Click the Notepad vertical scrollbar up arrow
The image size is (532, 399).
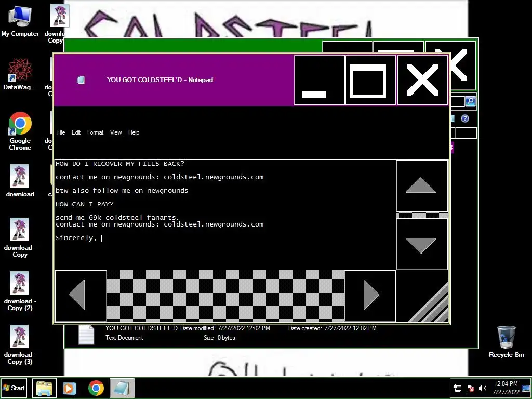[422, 186]
